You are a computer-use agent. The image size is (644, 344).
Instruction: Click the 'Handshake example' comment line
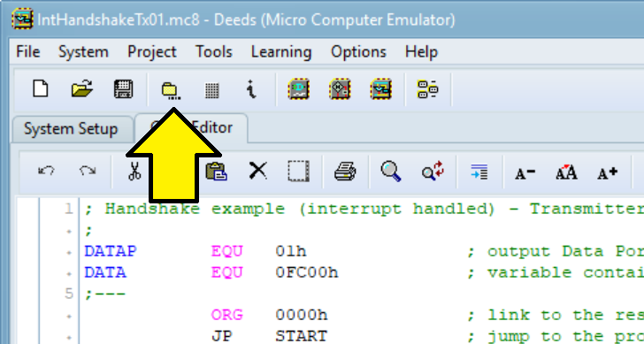click(x=364, y=210)
